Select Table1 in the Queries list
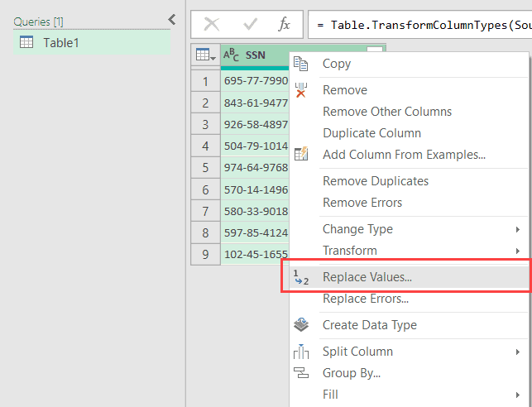 [x=61, y=43]
